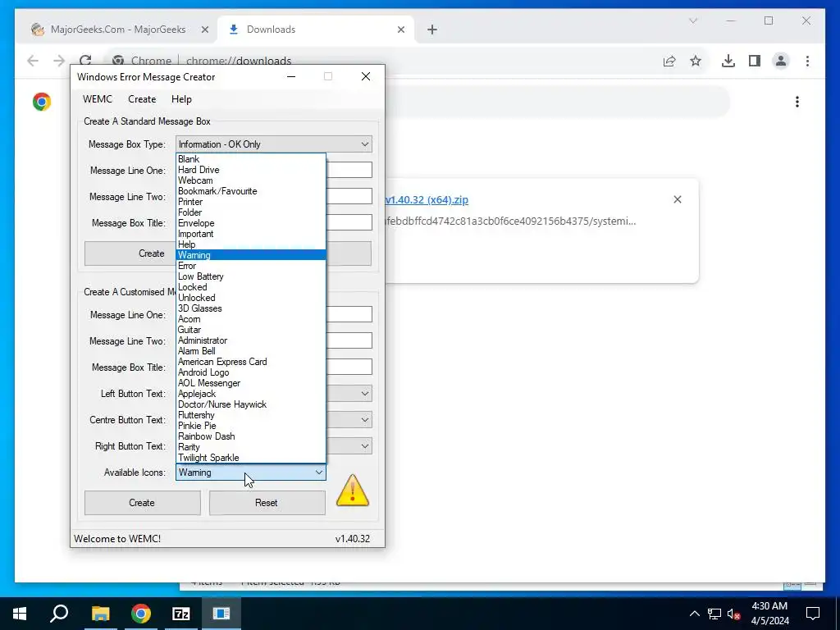Pick Guitar in the icon list
This screenshot has width=840, height=630.
tap(251, 330)
